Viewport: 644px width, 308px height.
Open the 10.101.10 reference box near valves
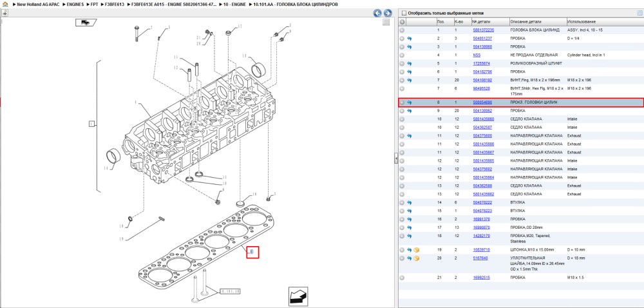pyautogui.click(x=230, y=292)
